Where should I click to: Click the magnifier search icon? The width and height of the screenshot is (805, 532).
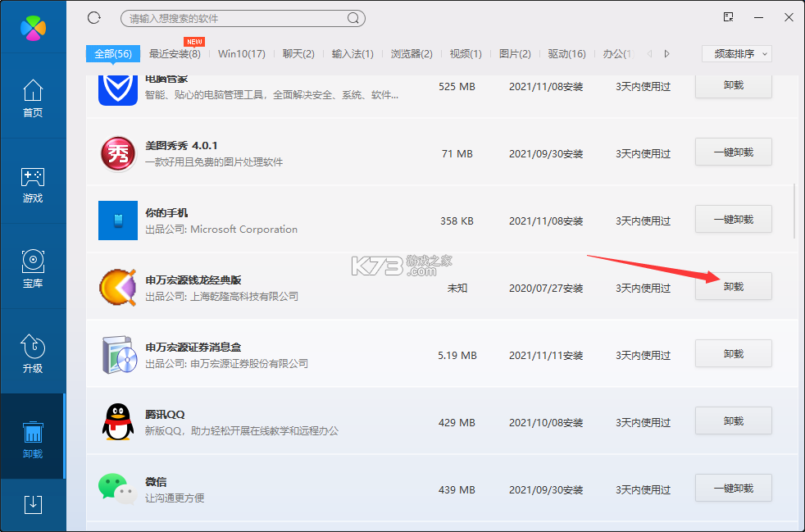[x=353, y=19]
